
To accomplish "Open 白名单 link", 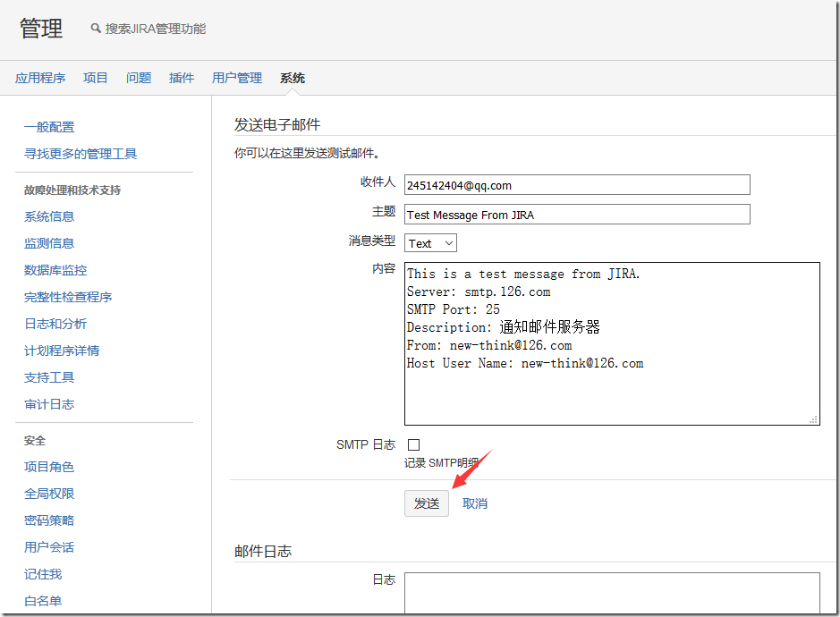I will pos(43,601).
